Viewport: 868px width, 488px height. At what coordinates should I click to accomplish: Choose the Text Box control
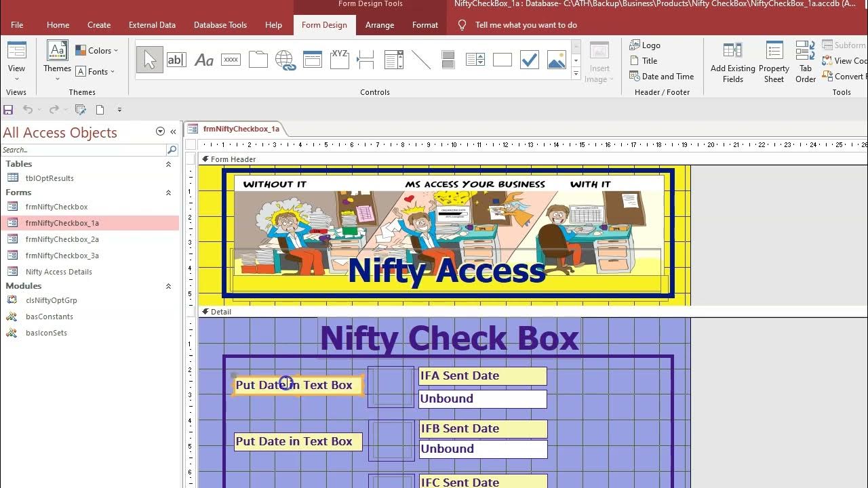(x=176, y=60)
